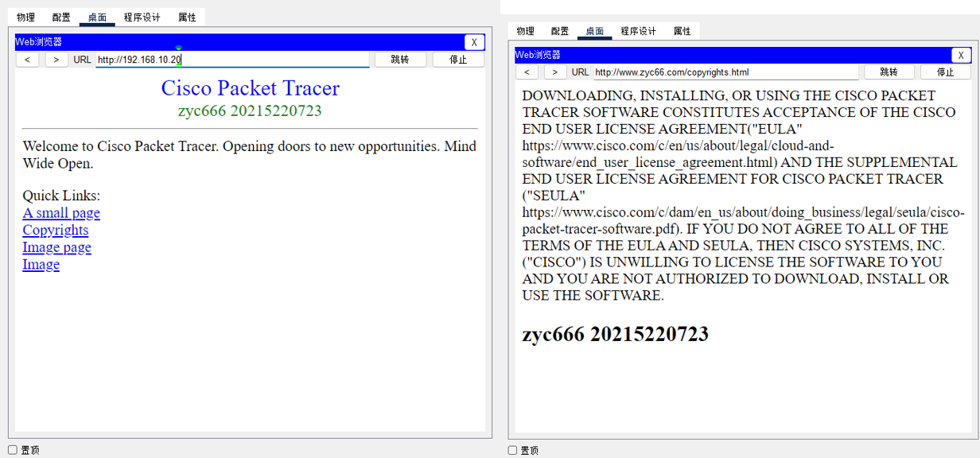Image resolution: width=980 pixels, height=458 pixels.
Task: Click green text 'zyc666 20215220723' in left page
Action: click(x=251, y=111)
